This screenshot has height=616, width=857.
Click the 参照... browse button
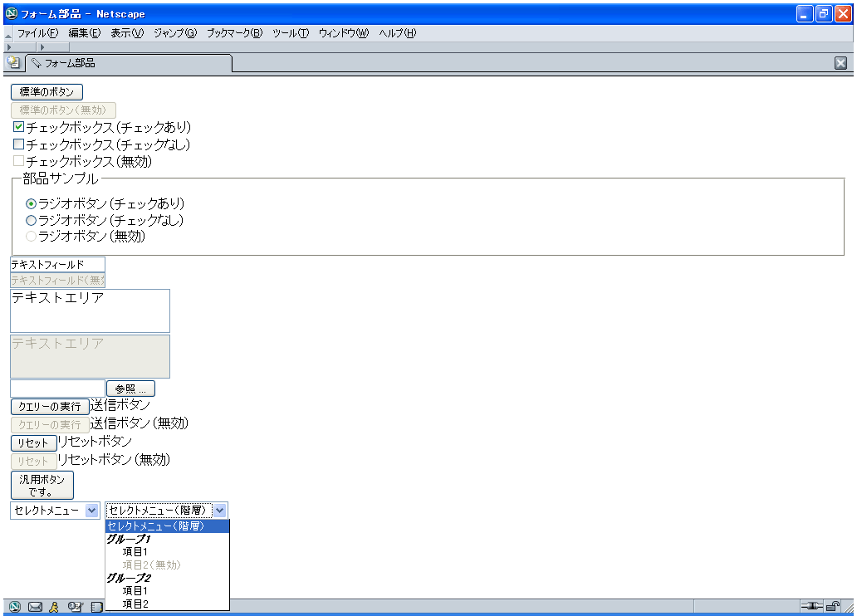(x=130, y=389)
